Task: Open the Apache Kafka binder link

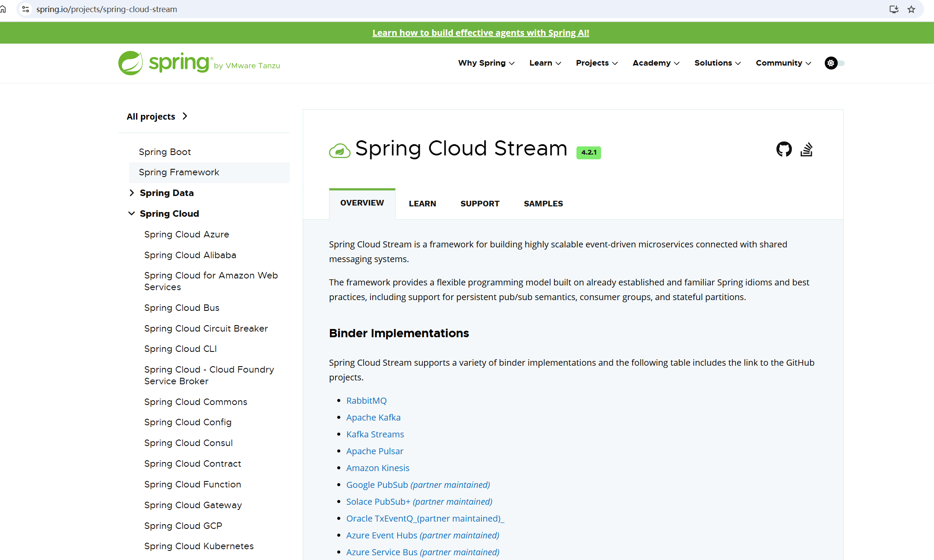Action: [x=373, y=418]
